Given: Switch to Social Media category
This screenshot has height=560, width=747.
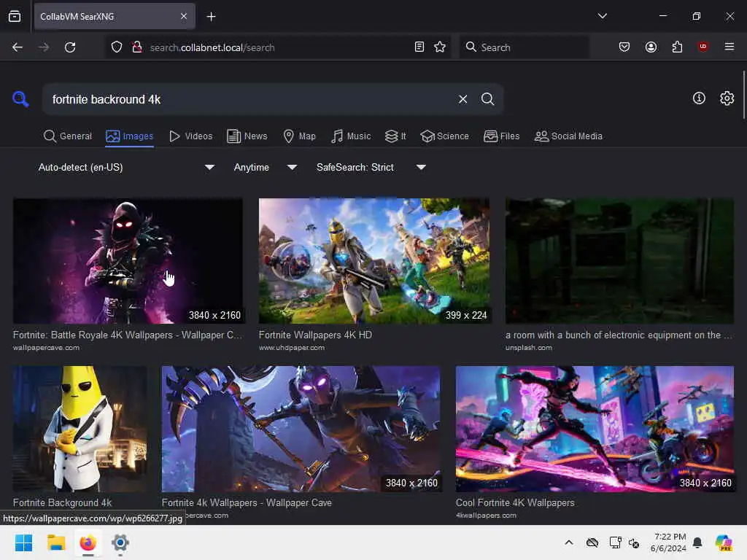Looking at the screenshot, I should 568,136.
